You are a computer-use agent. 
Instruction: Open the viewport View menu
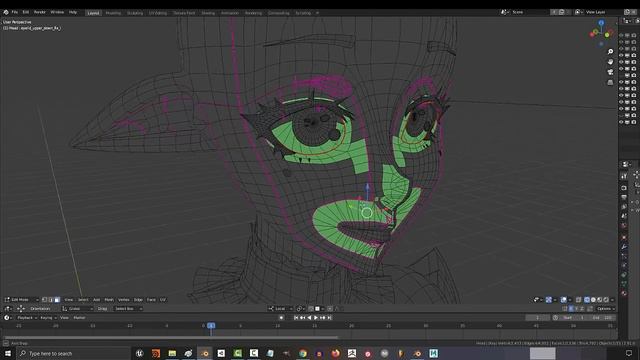(x=69, y=300)
